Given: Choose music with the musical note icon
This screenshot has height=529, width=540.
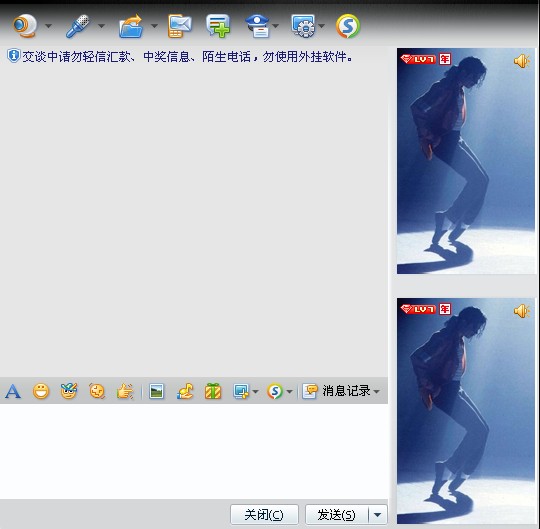Looking at the screenshot, I should 185,391.
